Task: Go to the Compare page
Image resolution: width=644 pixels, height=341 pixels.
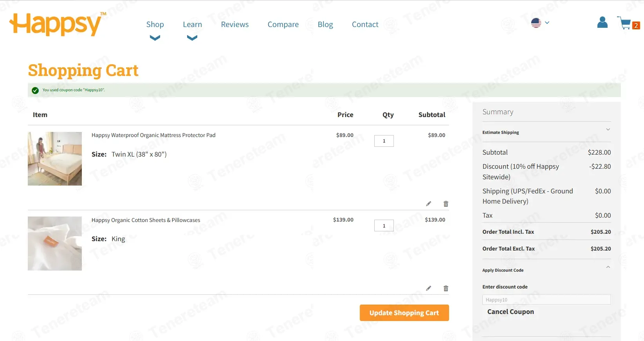Action: 283,24
